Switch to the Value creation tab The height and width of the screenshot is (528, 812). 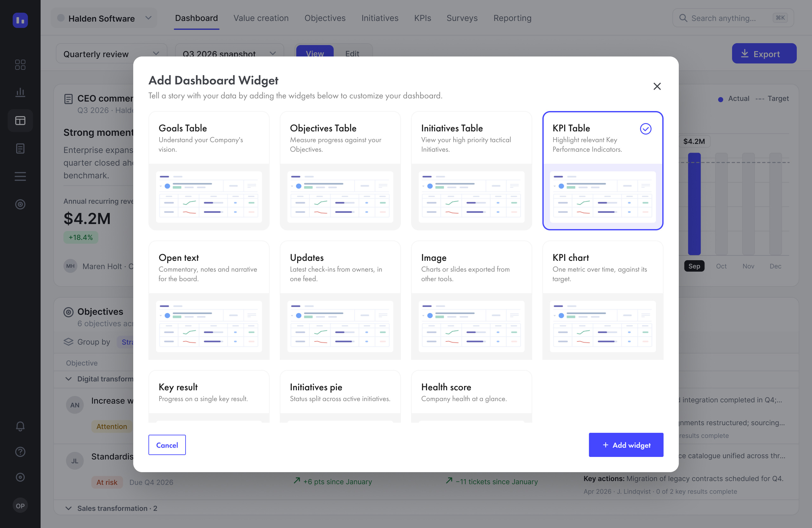click(261, 18)
